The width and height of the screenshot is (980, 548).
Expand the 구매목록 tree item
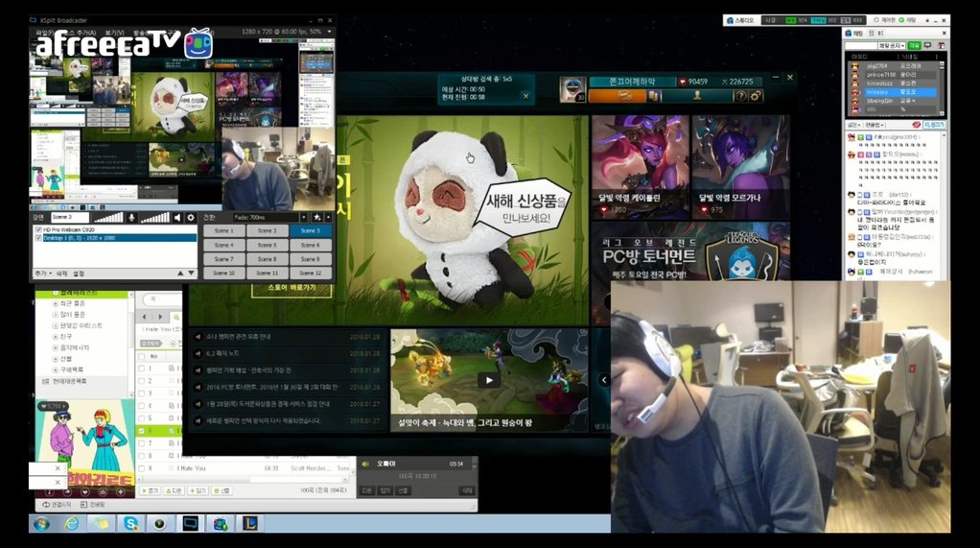pyautogui.click(x=55, y=369)
